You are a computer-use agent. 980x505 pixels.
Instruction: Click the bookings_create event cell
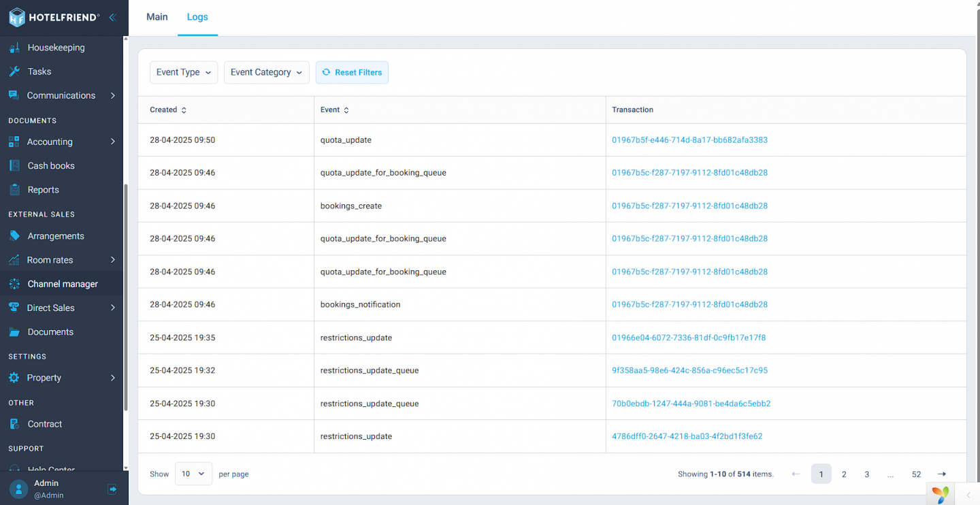pyautogui.click(x=460, y=206)
